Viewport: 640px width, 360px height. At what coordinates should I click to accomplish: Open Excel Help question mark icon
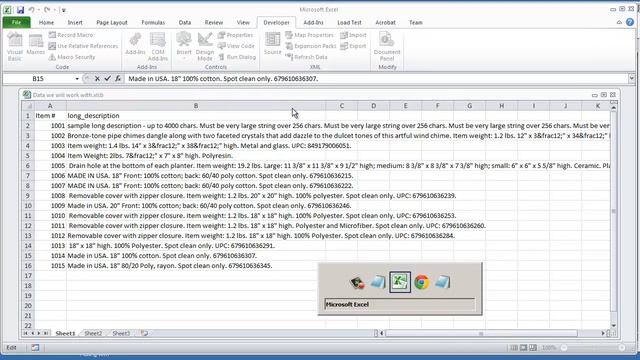click(630, 22)
